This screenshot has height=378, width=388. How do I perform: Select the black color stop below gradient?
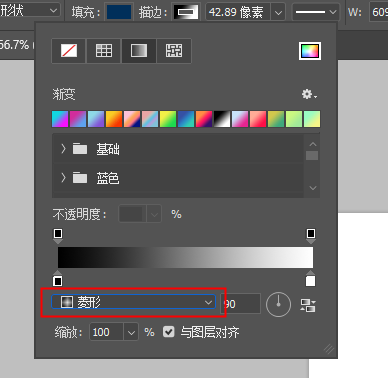(58, 279)
